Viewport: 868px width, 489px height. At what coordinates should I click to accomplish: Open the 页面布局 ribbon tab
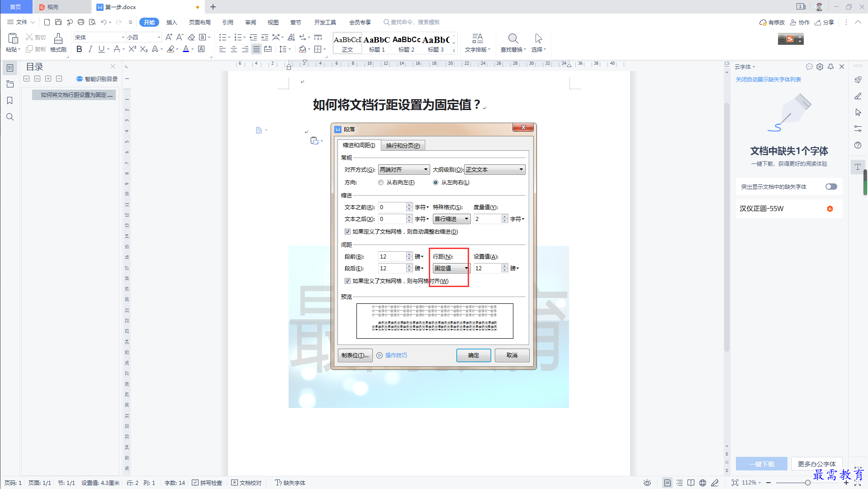click(x=200, y=22)
